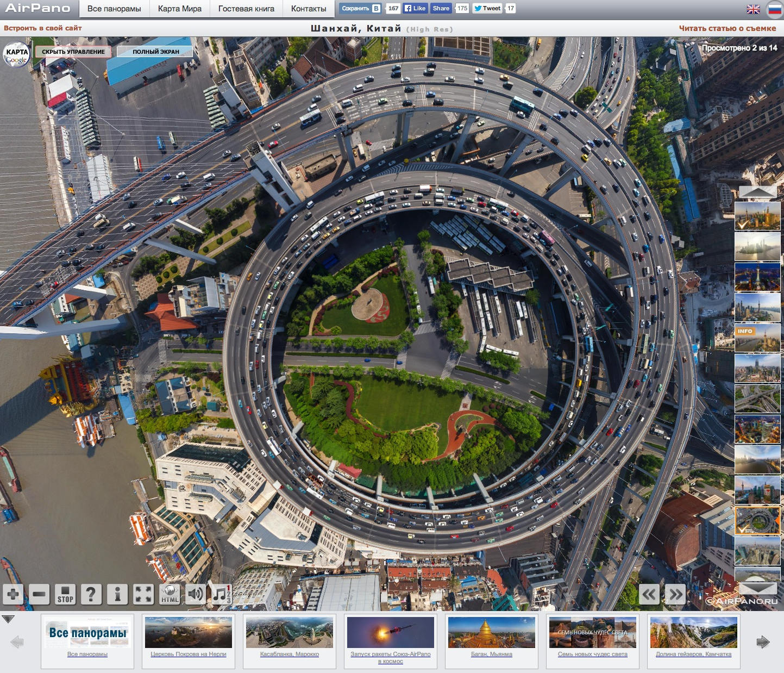Click the fullscreen arrows icon

point(143,594)
